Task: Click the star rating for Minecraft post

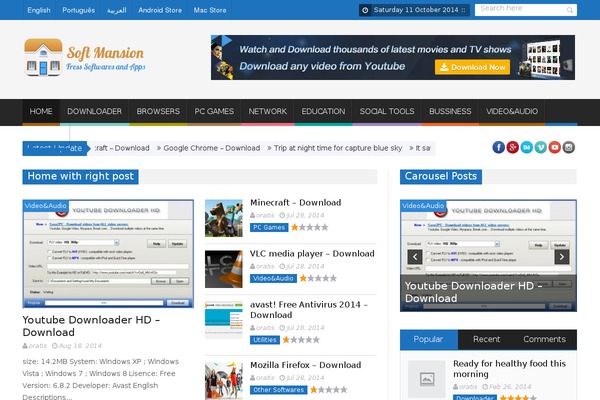Action: pos(310,227)
